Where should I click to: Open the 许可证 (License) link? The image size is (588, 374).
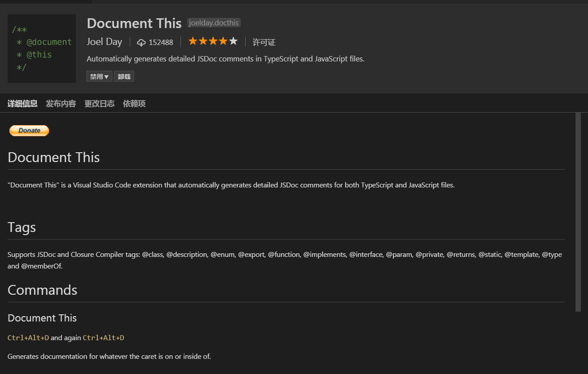pyautogui.click(x=264, y=42)
